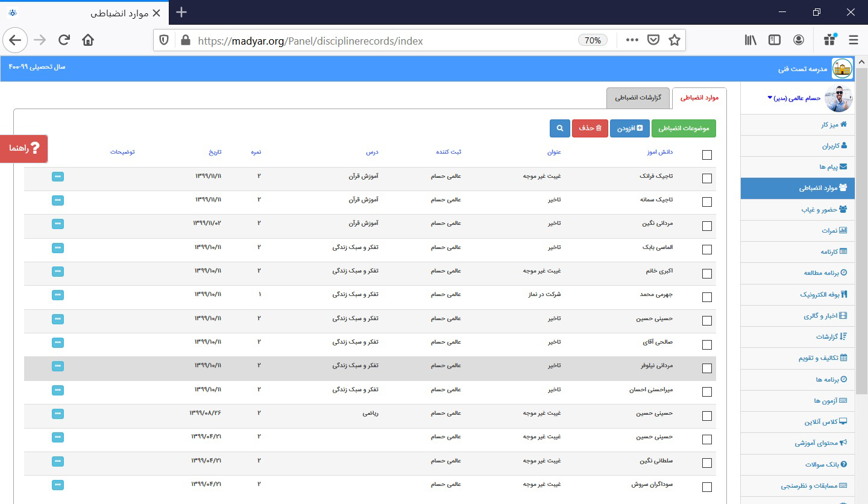868x504 pixels.
Task: Open details button in مردانی نیلوفر row
Action: point(58,366)
